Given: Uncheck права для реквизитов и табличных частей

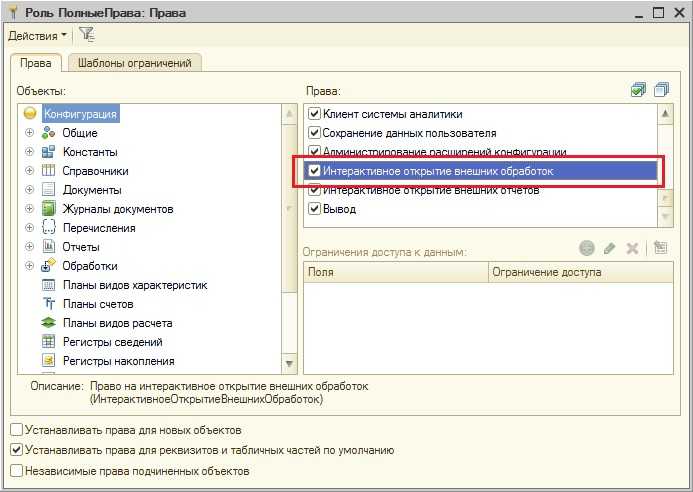Looking at the screenshot, I should tap(16, 450).
